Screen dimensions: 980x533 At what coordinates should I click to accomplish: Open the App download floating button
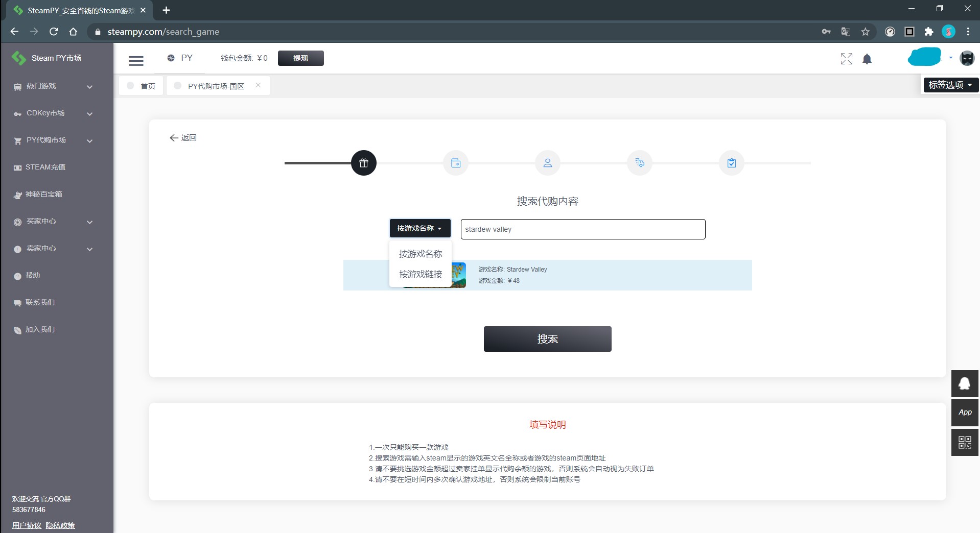pyautogui.click(x=965, y=413)
